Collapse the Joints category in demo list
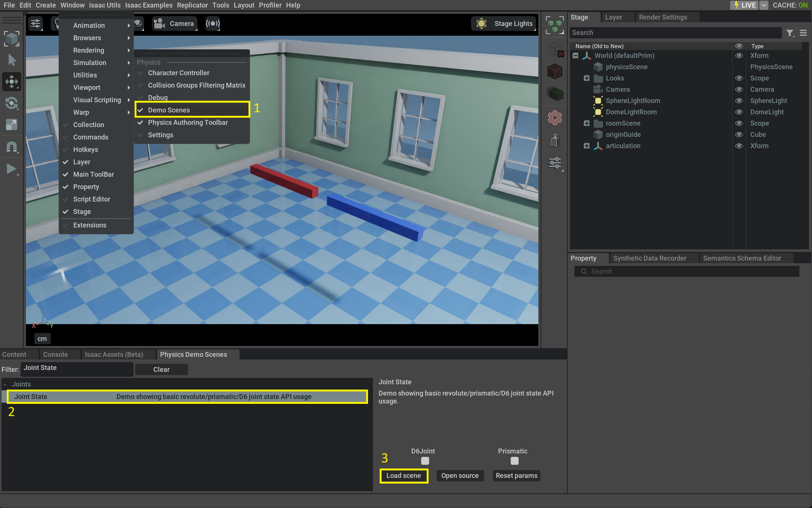The height and width of the screenshot is (508, 812). click(x=5, y=384)
